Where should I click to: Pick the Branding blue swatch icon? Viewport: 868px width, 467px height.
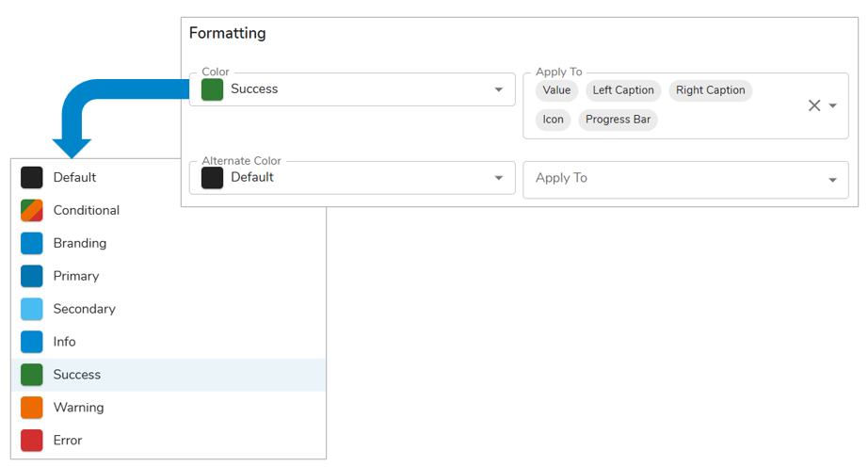pos(32,243)
